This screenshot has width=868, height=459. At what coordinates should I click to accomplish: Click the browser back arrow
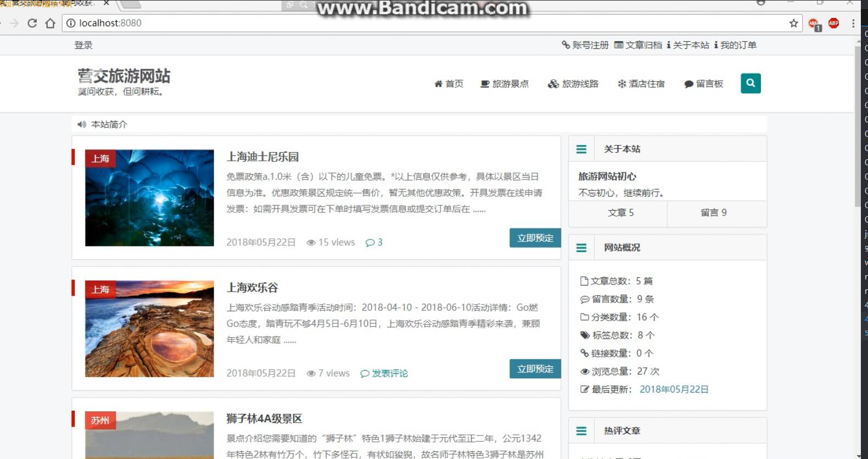[x=2, y=23]
